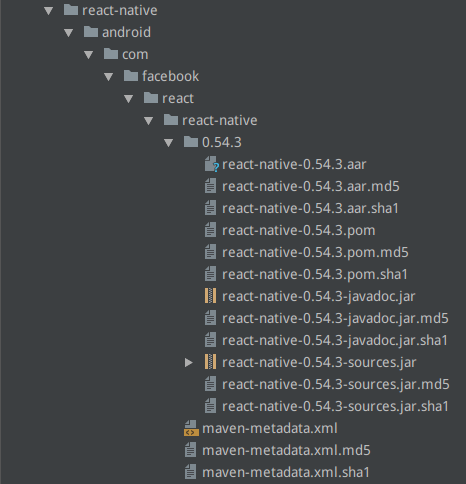Select the file name react-native-0.54.3-javadoc.jar.md5
Image resolution: width=466 pixels, height=484 pixels.
(335, 319)
